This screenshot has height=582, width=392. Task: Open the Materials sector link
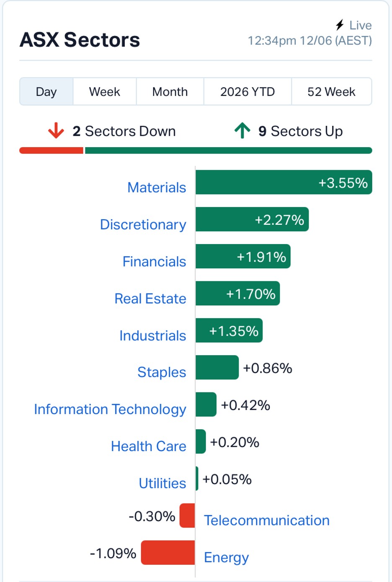(x=157, y=187)
